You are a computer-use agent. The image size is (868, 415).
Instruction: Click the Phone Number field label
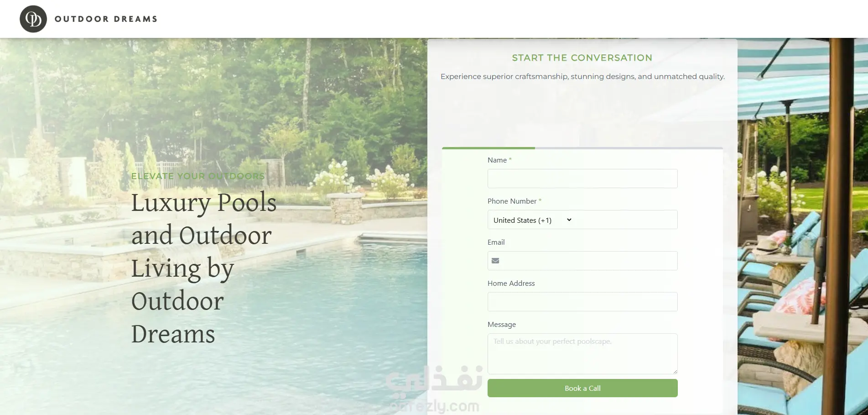point(512,201)
